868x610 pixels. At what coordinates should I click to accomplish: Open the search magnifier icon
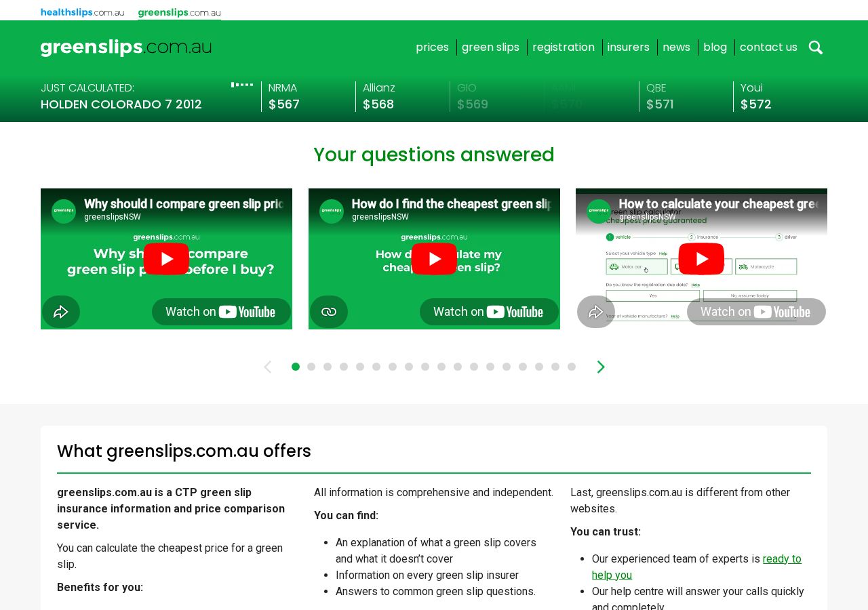(816, 47)
